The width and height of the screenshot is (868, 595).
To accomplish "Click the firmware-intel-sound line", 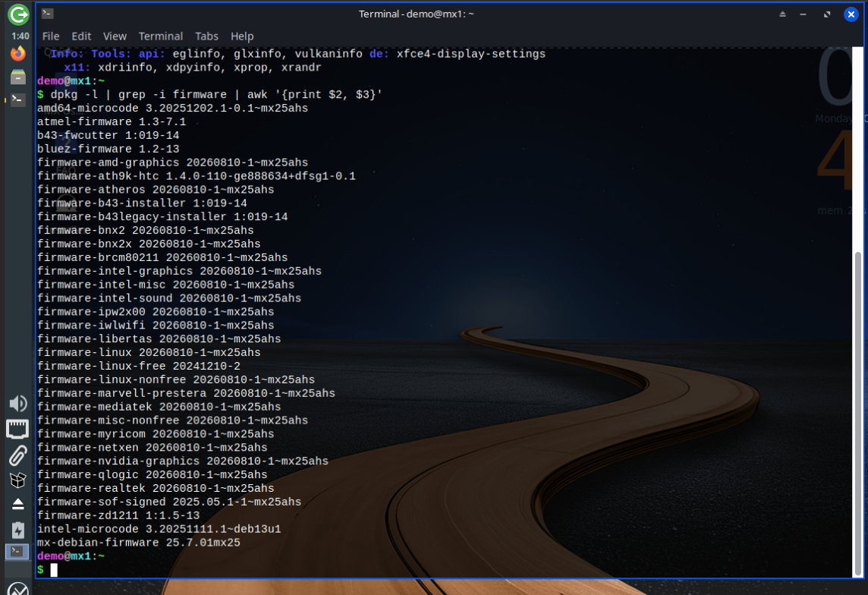I will tap(169, 298).
